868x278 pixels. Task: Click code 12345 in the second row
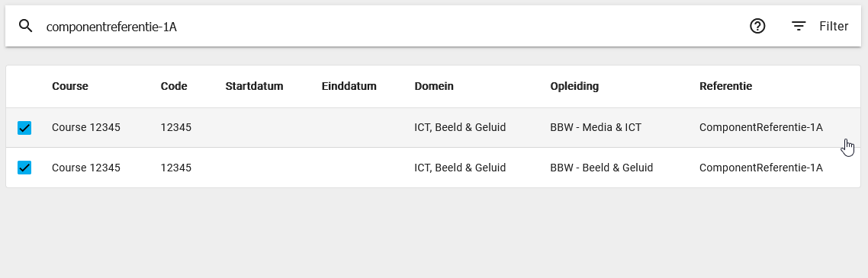176,168
